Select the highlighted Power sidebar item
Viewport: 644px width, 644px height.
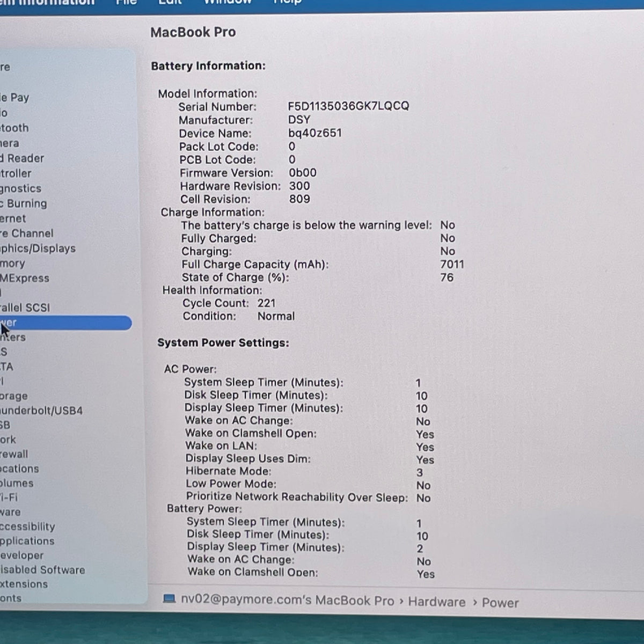pyautogui.click(x=65, y=323)
